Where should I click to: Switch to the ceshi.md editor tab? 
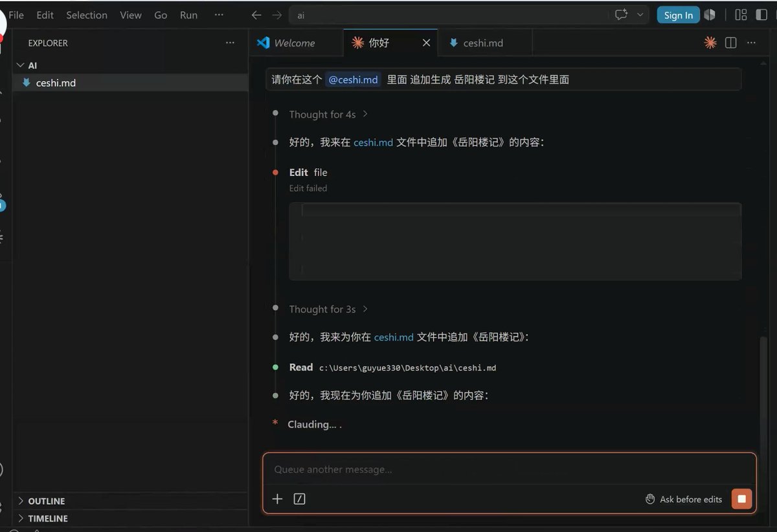pyautogui.click(x=484, y=43)
